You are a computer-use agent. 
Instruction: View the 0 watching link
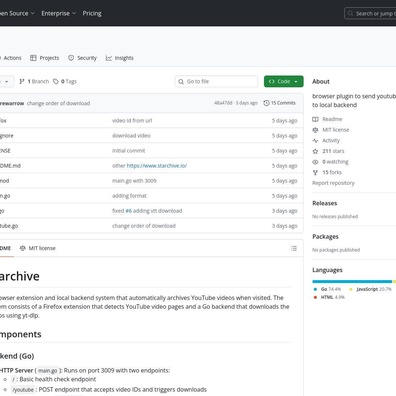(335, 162)
